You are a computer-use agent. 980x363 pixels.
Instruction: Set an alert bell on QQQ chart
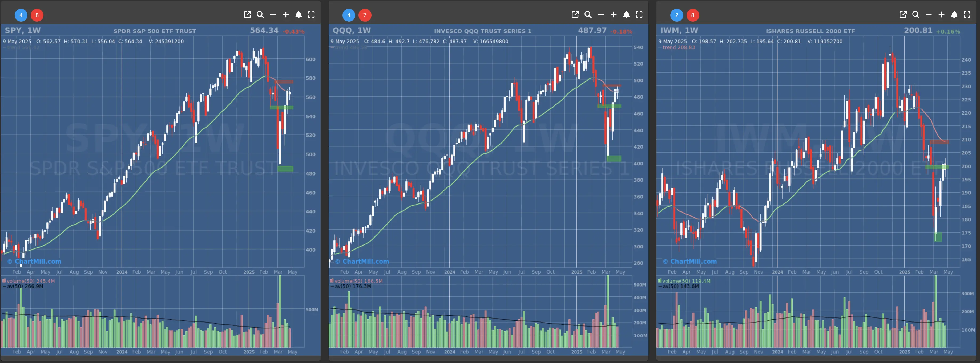tap(627, 14)
